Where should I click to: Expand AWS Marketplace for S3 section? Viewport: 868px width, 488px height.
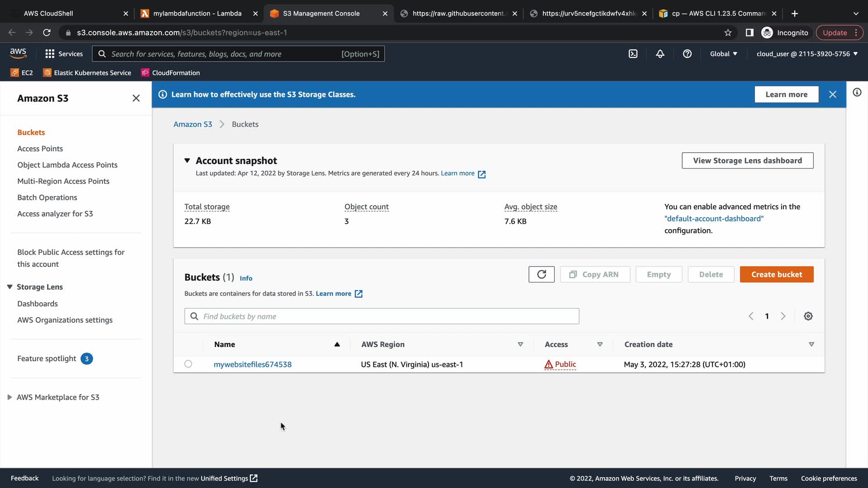[x=9, y=397]
